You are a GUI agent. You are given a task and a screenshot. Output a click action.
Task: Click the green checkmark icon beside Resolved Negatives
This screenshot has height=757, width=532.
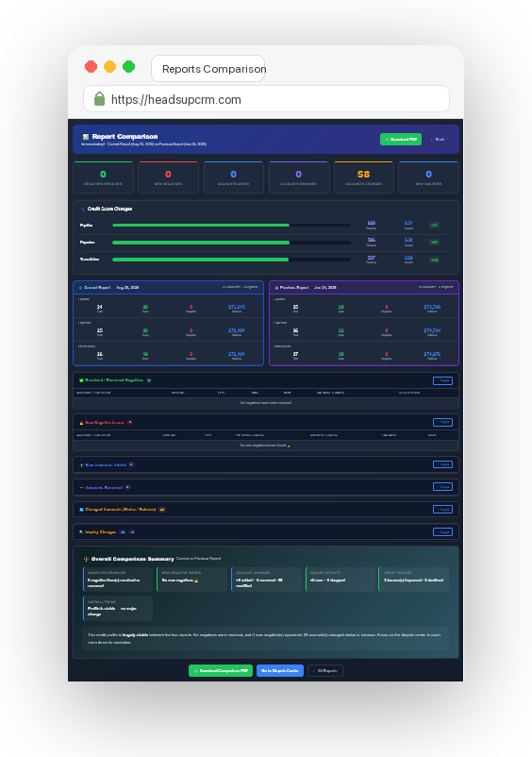[x=81, y=380]
